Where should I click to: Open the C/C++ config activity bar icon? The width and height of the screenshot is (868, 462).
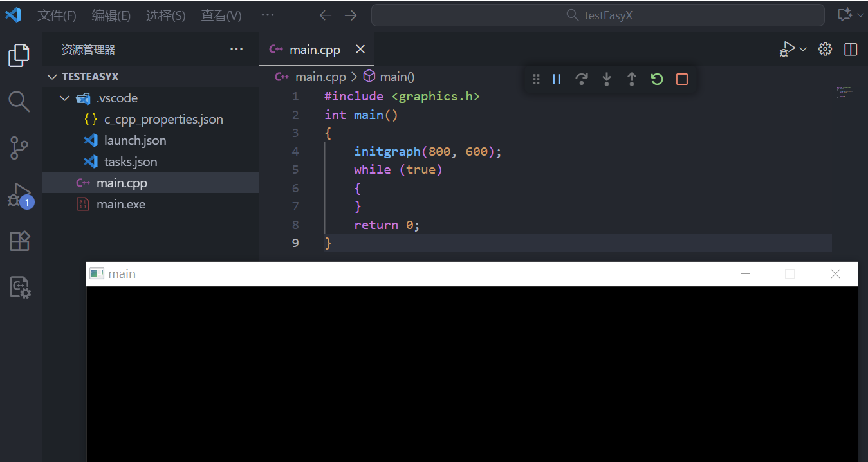(19, 287)
